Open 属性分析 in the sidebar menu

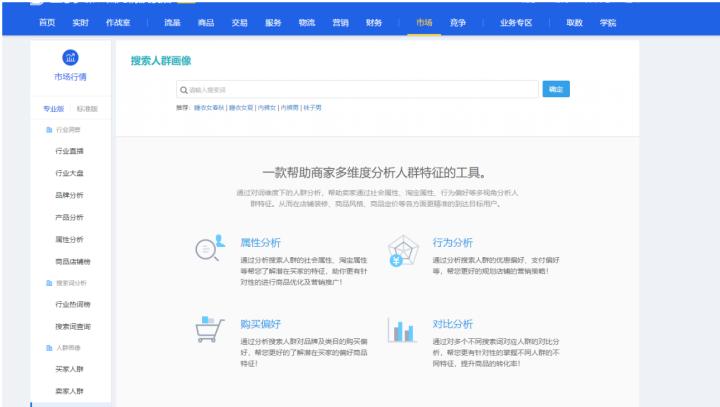tap(69, 239)
